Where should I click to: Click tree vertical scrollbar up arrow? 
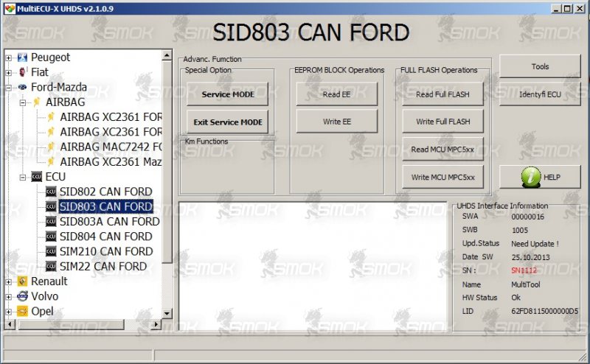[167, 55]
